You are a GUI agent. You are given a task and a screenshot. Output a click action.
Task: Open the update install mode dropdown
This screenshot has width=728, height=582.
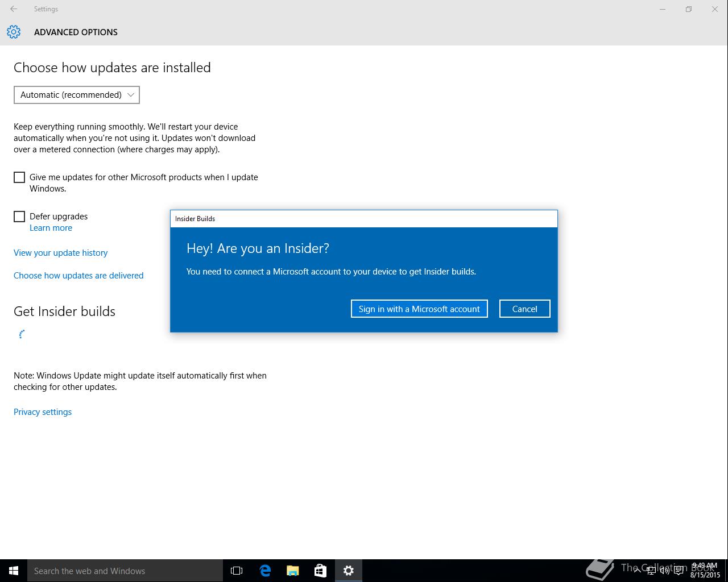[77, 95]
